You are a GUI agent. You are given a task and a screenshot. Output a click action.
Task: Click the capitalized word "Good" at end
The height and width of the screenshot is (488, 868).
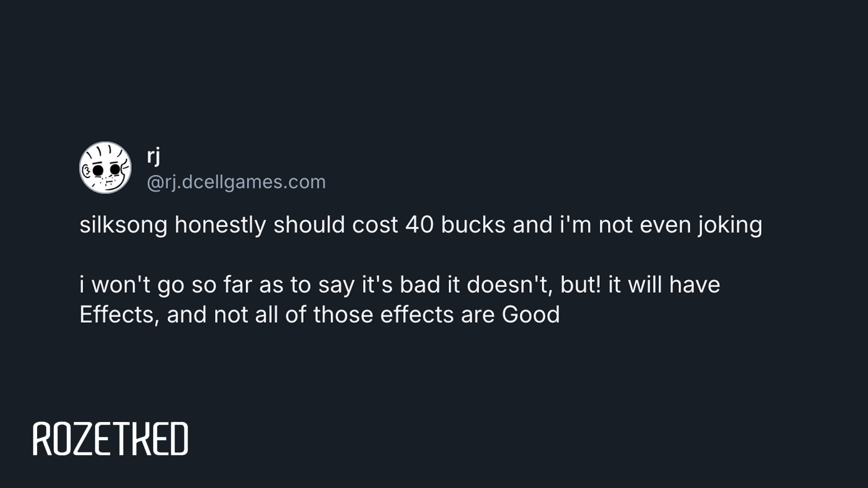531,314
